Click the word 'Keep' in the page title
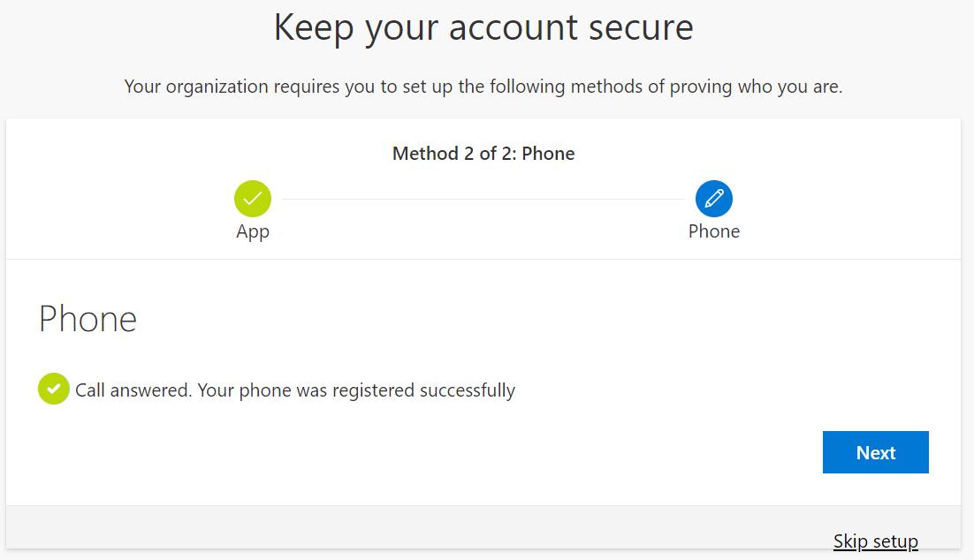This screenshot has width=974, height=560. point(312,27)
